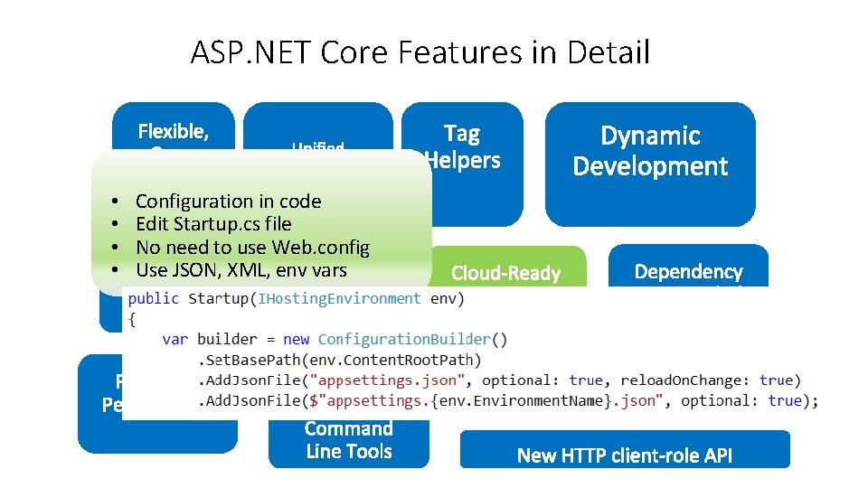Click the slide title ASP.NET Core Features in Detail
Viewport: 868px width, 488px height.
(x=420, y=52)
